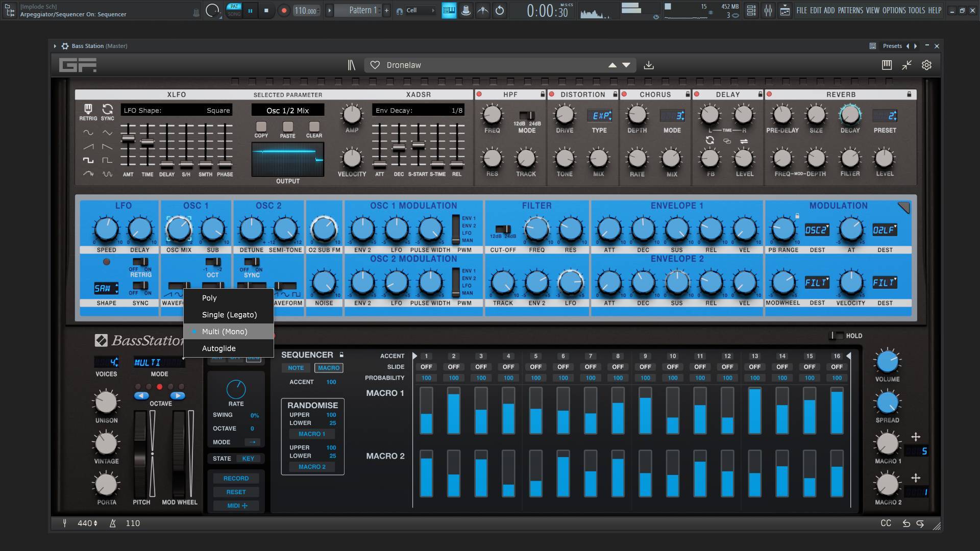Image resolution: width=980 pixels, height=551 pixels.
Task: Favorite the Dronelaw preset with heart icon
Action: 375,65
